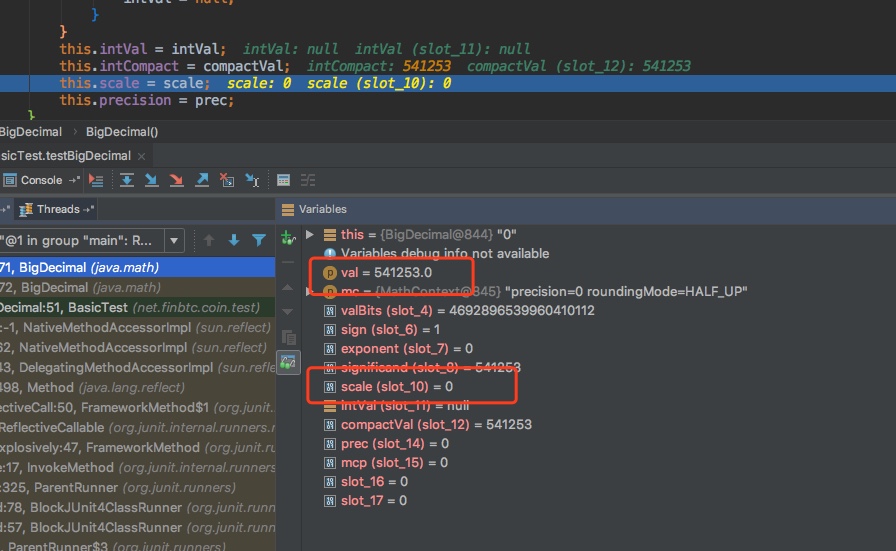
Task: Click the BigDecimal() method breadcrumb
Action: (x=122, y=132)
